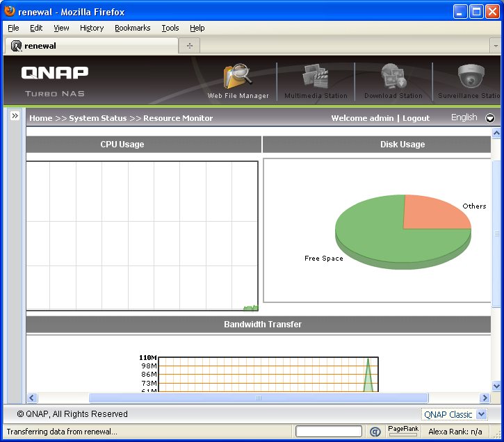Expand the left sidebar panel arrows

click(x=15, y=116)
